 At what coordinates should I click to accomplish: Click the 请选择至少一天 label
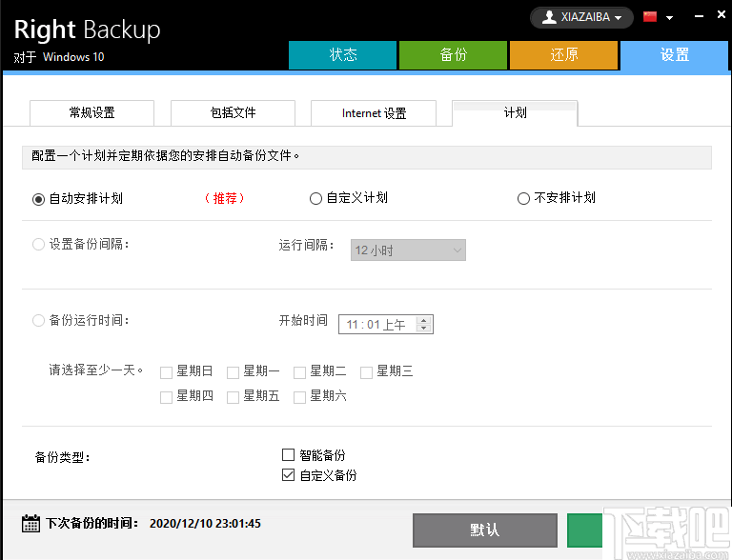pyautogui.click(x=96, y=370)
